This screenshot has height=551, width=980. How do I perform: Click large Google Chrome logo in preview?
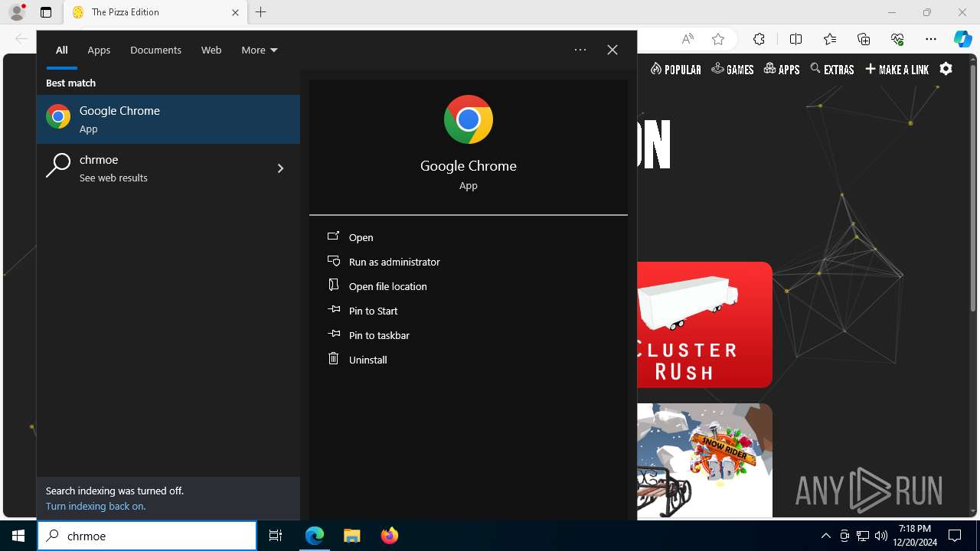pos(469,119)
